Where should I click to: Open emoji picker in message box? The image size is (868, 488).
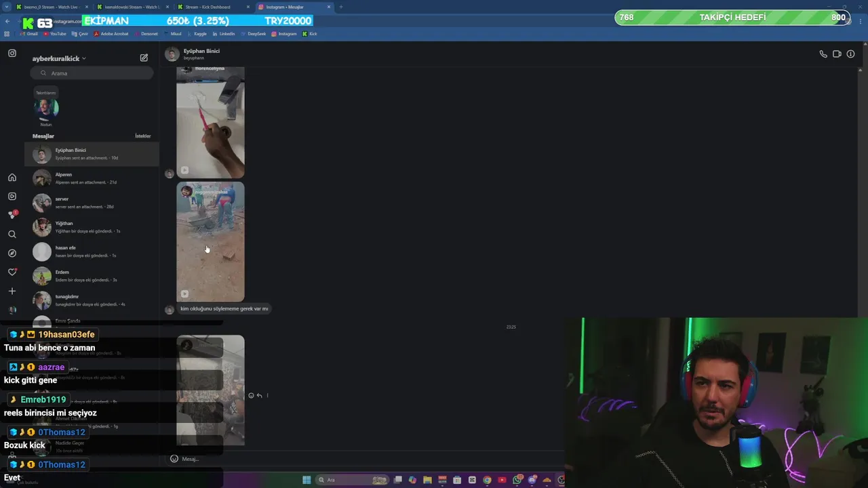coord(174,459)
